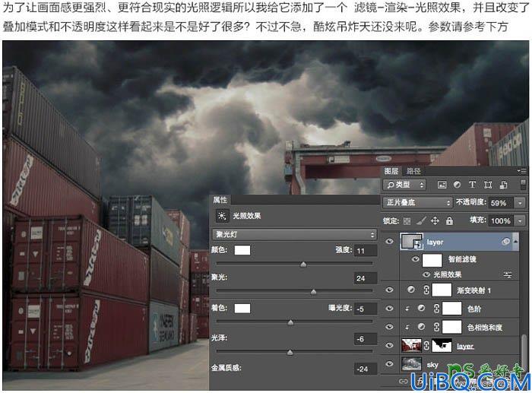Open blending options icon beside 光照效果 filter
Image resolution: width=532 pixels, height=393 pixels.
tap(508, 275)
